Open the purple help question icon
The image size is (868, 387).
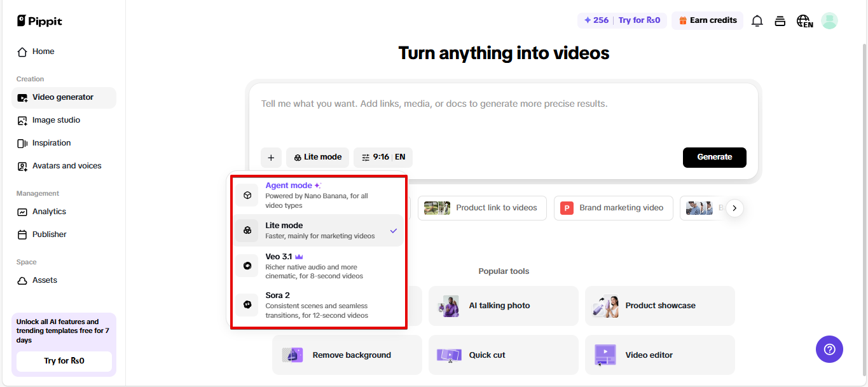tap(829, 350)
